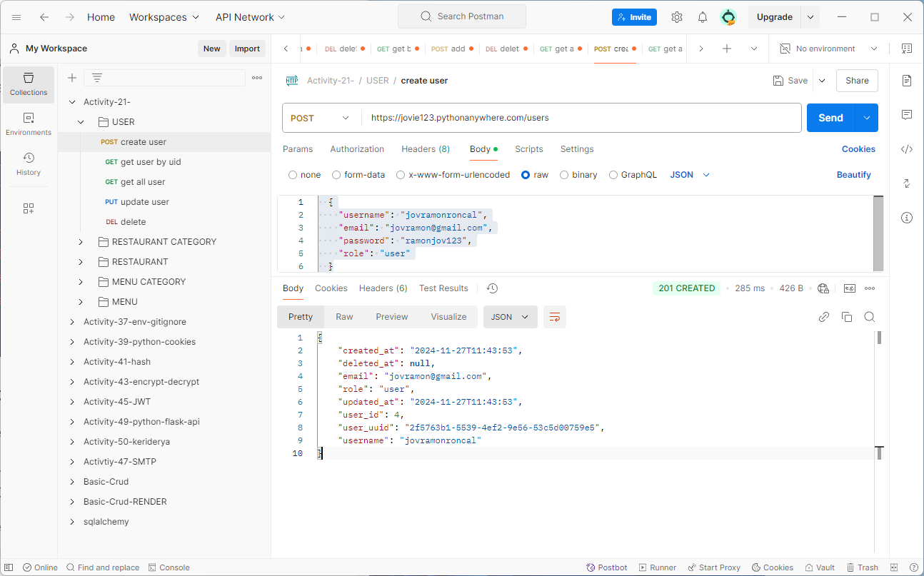Click the request URL input field
Screen dimensions: 924x576
(x=581, y=118)
